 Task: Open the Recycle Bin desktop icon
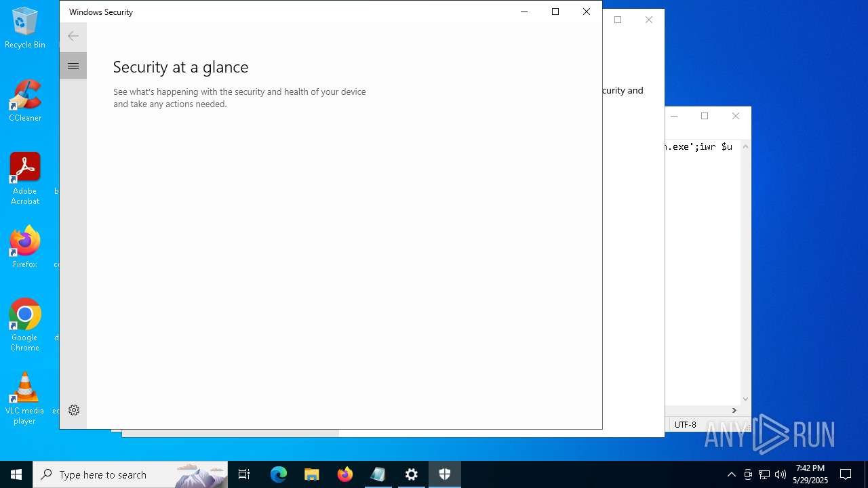coord(25,28)
